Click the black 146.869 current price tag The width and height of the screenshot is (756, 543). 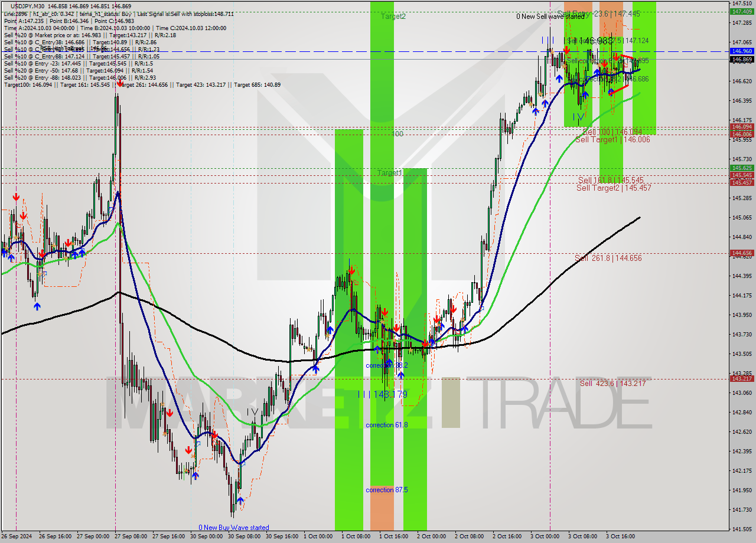click(x=742, y=59)
